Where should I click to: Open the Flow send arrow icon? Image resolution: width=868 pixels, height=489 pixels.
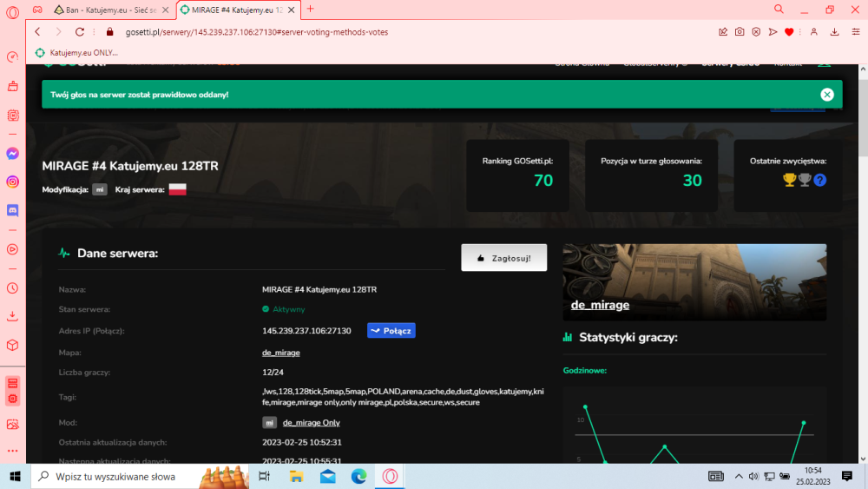coord(773,32)
